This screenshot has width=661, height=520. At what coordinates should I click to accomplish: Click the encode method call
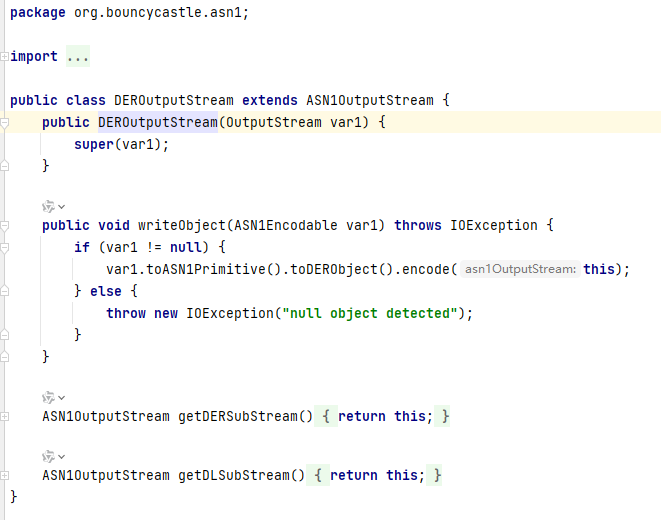[425, 270]
